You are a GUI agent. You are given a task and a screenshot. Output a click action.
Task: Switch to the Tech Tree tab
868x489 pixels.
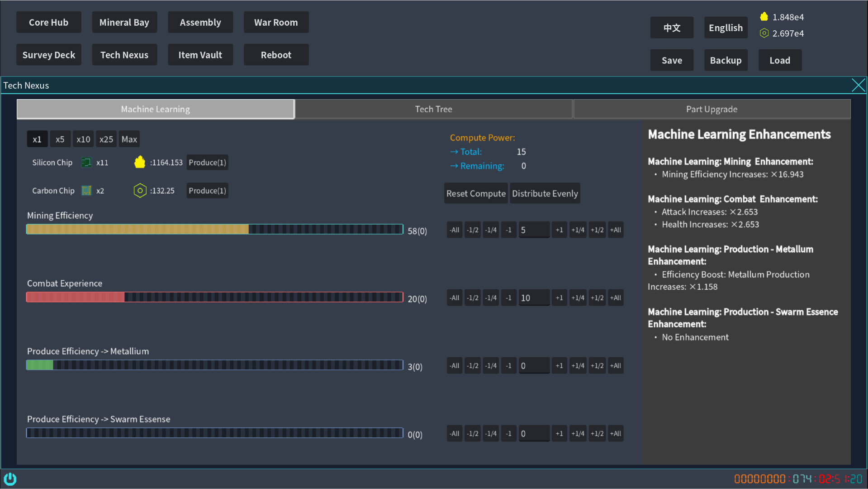coord(433,109)
